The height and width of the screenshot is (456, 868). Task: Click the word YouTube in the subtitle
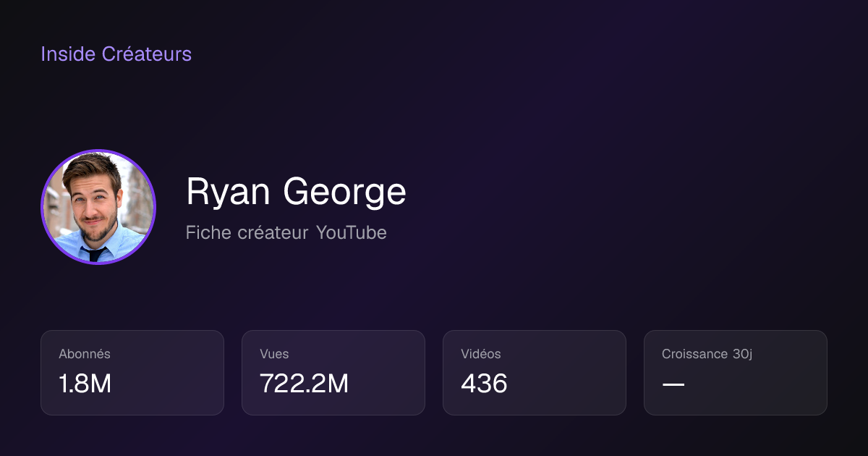[352, 232]
